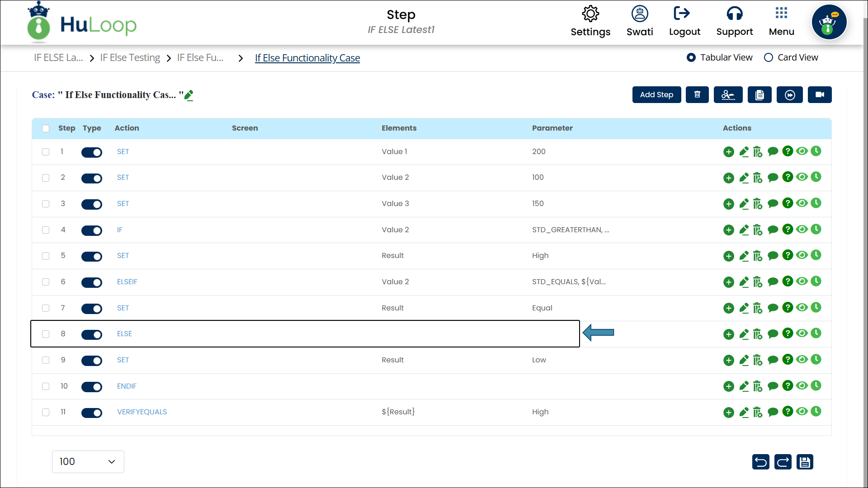Click the Value 3 element cell

395,203
